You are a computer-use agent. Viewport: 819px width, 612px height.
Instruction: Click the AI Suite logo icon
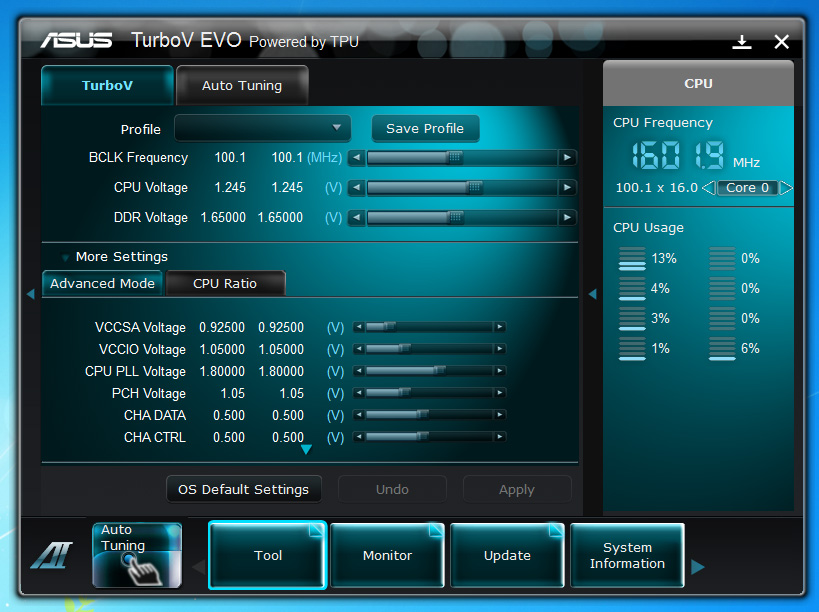[x=51, y=555]
